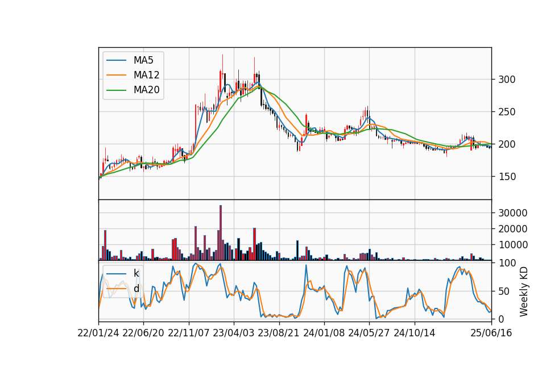The width and height of the screenshot is (546, 392).
Task: Click the k legend label
Action: click(x=136, y=273)
